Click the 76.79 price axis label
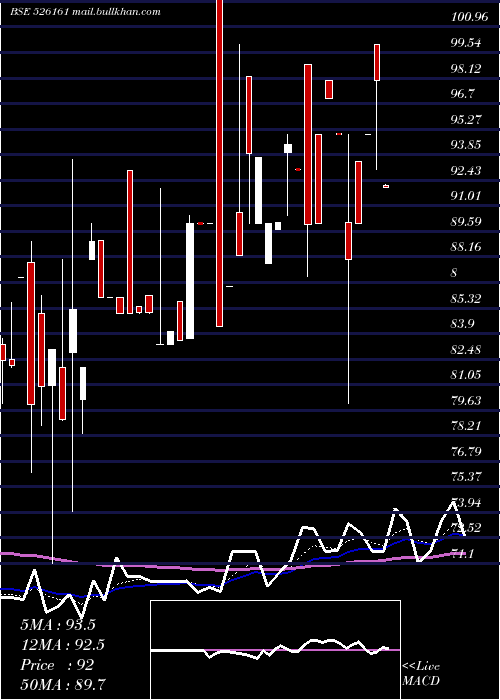This screenshot has height=700, width=500. [x=466, y=451]
